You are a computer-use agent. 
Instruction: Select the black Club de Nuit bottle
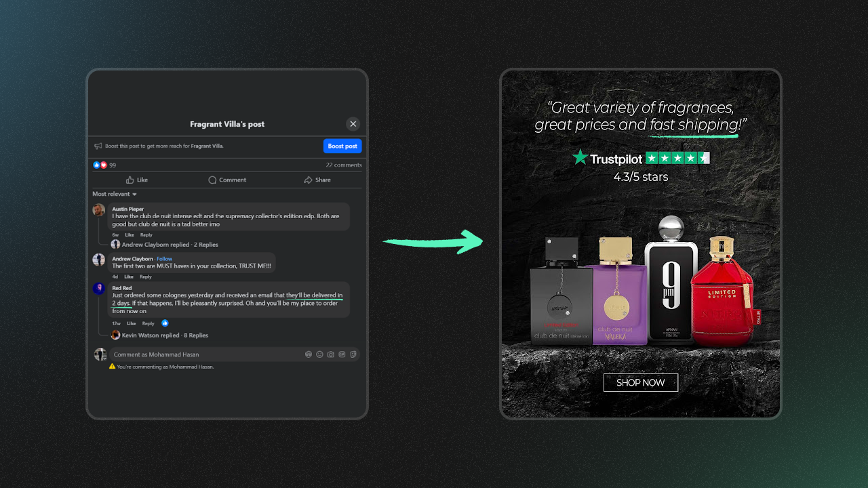click(561, 291)
